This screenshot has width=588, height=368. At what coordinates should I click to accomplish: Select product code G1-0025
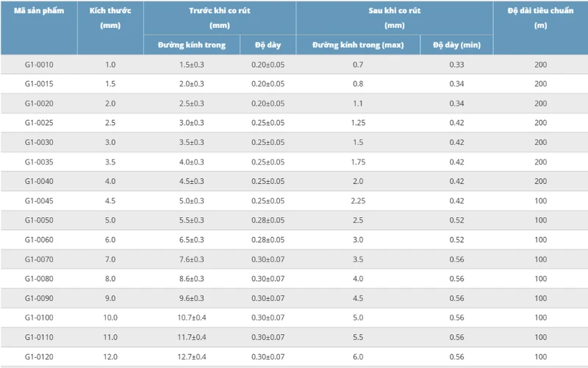[39, 123]
